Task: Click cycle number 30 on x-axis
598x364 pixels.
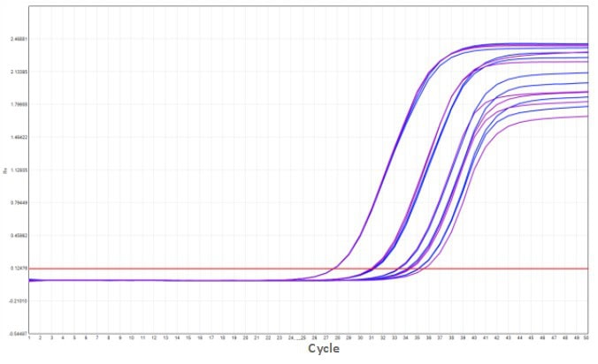Action: [x=360, y=337]
